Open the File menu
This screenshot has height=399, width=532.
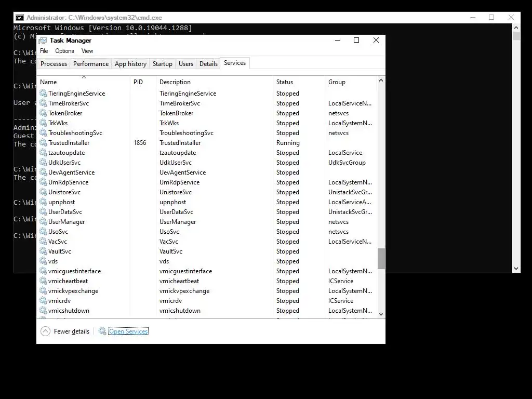(x=44, y=51)
